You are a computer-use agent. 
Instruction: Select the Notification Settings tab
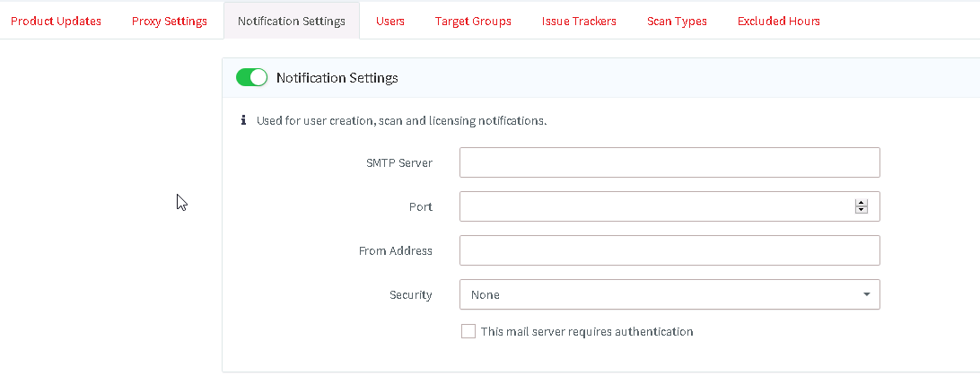tap(292, 21)
